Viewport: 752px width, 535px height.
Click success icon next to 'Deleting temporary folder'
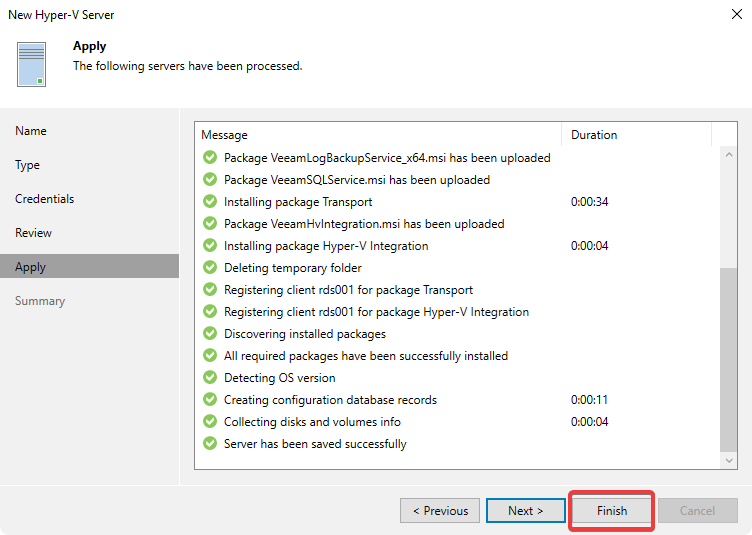point(210,268)
